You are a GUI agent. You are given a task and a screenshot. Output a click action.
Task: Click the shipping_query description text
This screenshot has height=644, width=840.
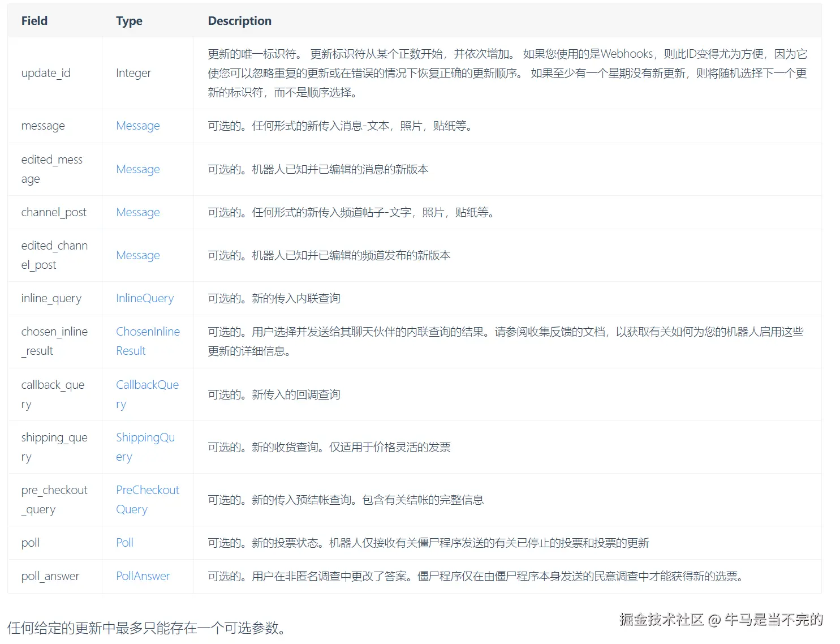click(x=329, y=447)
